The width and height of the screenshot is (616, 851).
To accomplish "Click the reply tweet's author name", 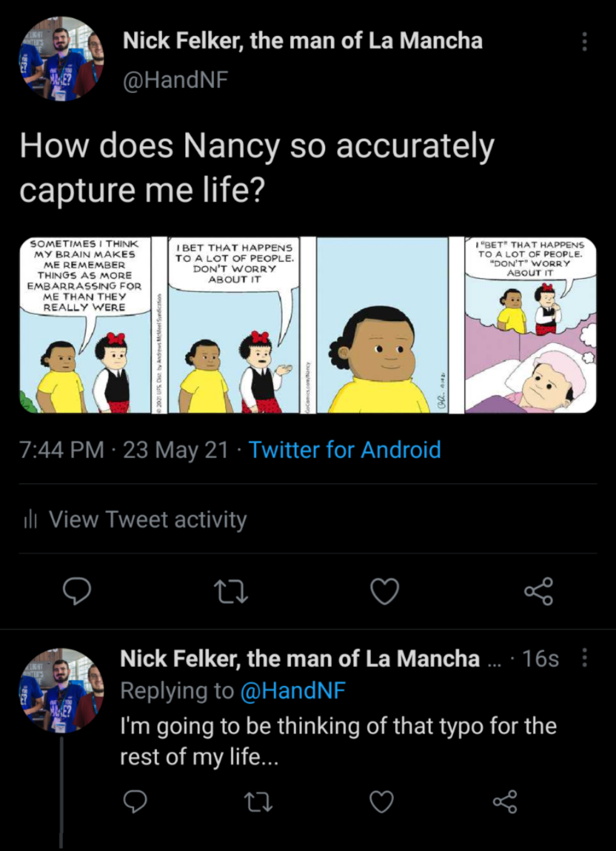I will (299, 659).
